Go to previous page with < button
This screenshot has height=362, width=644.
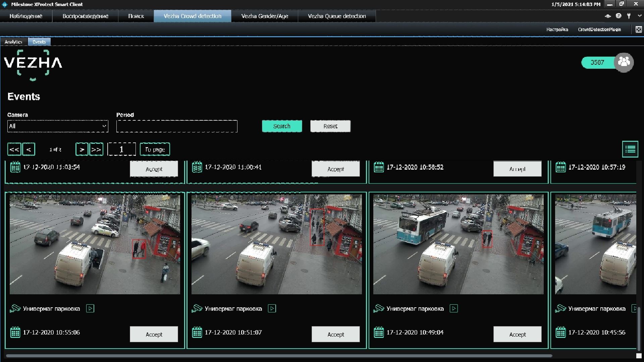tap(29, 149)
